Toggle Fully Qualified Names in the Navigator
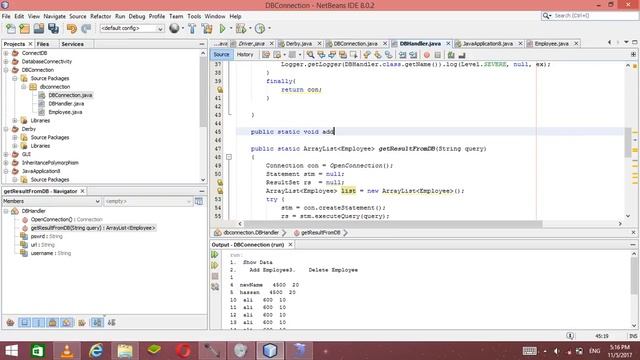 tap(82, 322)
